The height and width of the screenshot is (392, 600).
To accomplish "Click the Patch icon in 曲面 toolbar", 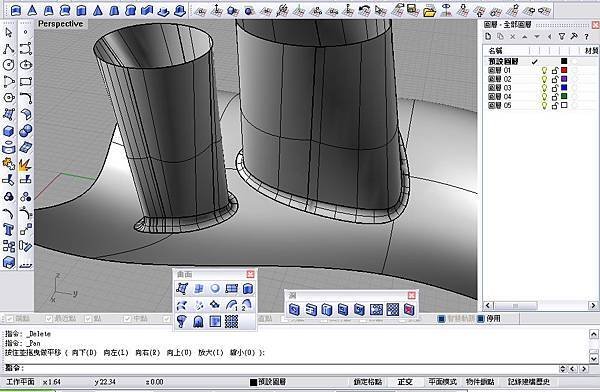I will [215, 305].
